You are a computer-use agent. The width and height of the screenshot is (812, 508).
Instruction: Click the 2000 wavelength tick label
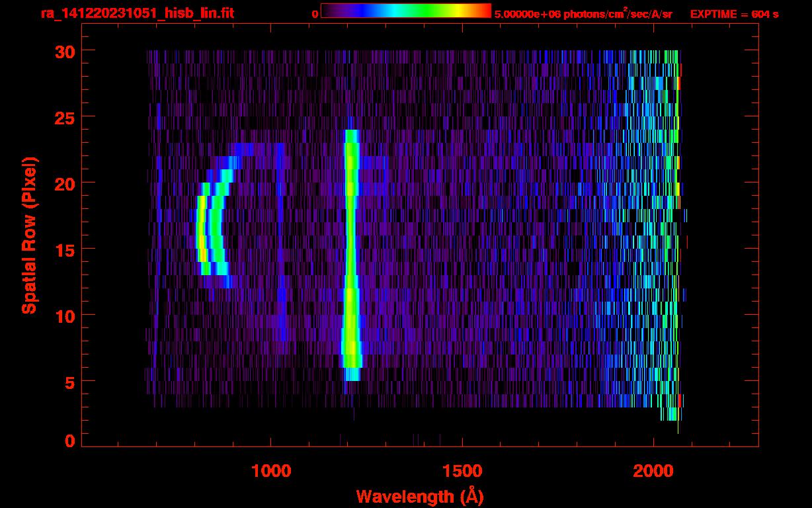click(653, 471)
